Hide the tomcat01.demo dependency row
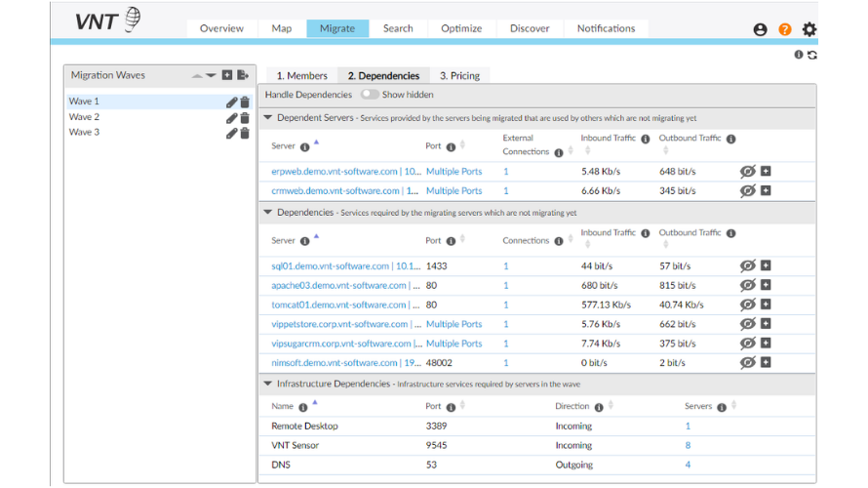The height and width of the screenshot is (488, 868). coord(747,305)
